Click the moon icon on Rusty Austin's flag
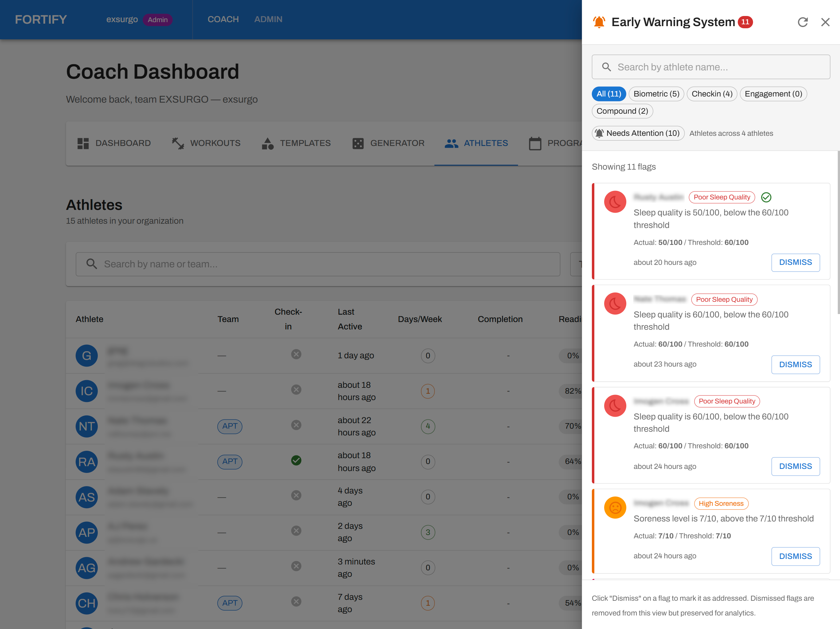This screenshot has width=840, height=629. tap(615, 202)
